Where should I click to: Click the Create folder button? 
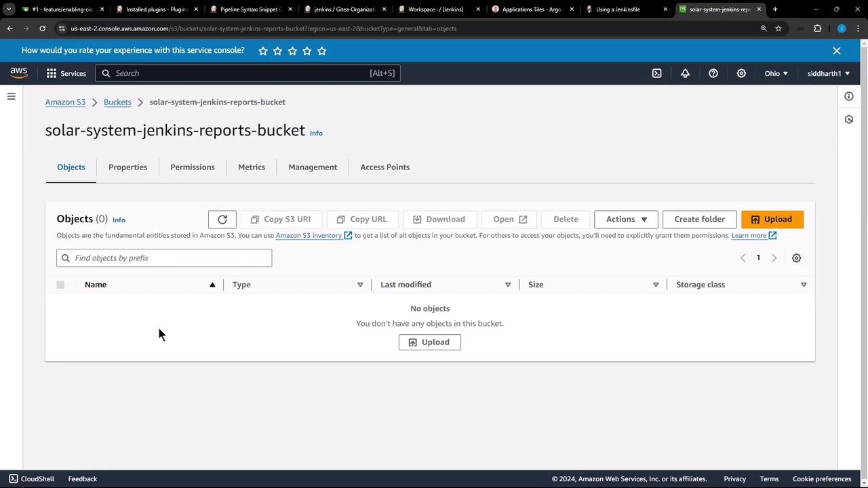pos(700,220)
